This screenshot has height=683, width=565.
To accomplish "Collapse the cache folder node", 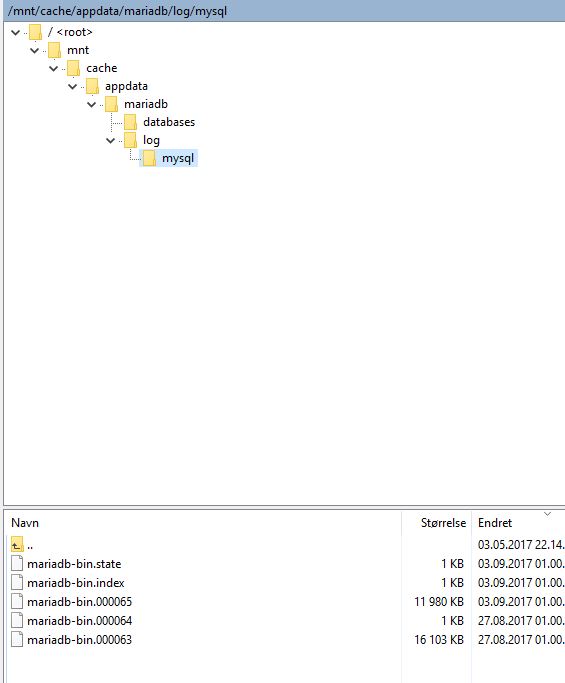I will [x=54, y=68].
